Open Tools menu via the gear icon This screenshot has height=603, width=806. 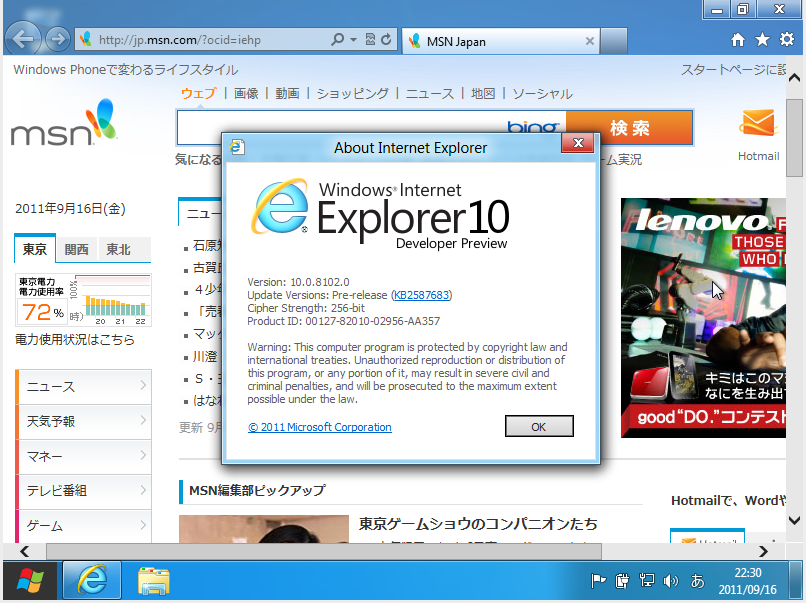(x=786, y=40)
